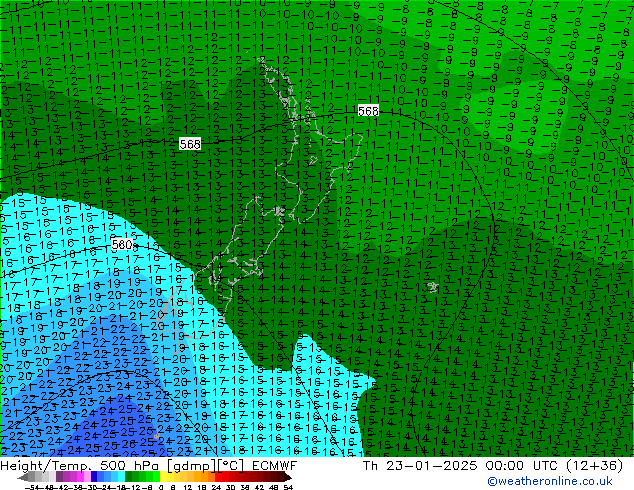This screenshot has width=634, height=490.
Task: Click the Height/Temp. 500 hPa title text
Action: (80, 466)
